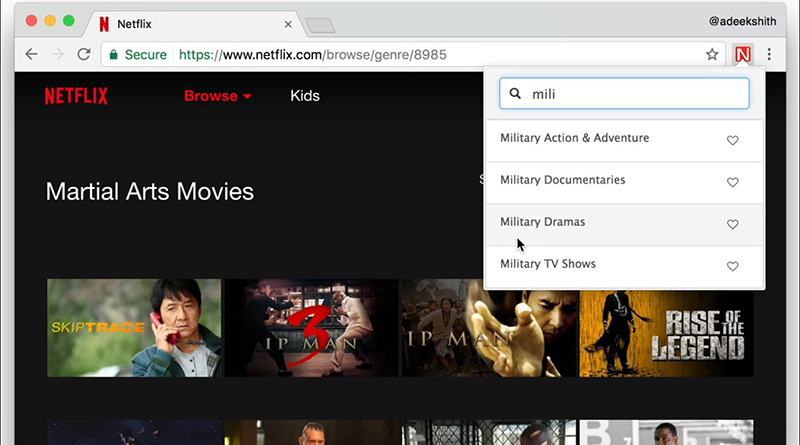Open a new tab next to Netflix tab
Viewport: 800px width, 445px height.
click(319, 25)
